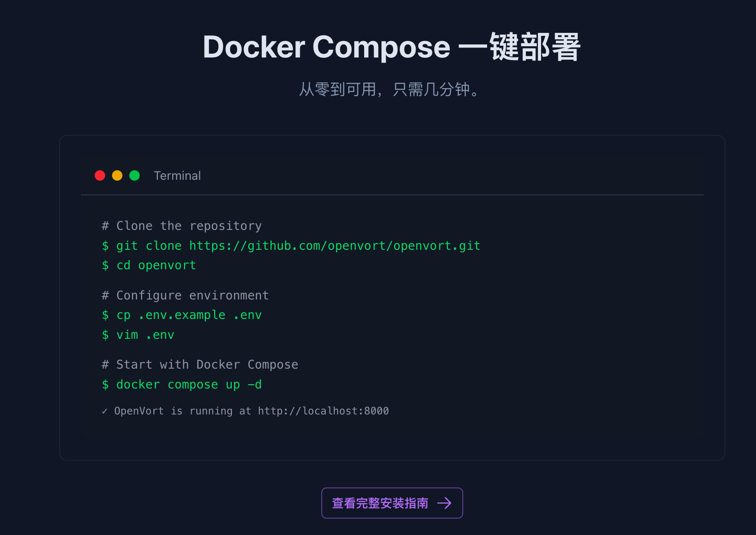Click the 'docker compose up -d' command
This screenshot has height=535, width=756.
pos(182,385)
